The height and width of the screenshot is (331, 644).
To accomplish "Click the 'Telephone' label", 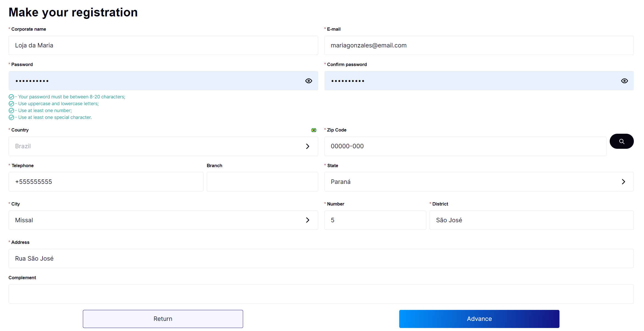I will tap(23, 165).
